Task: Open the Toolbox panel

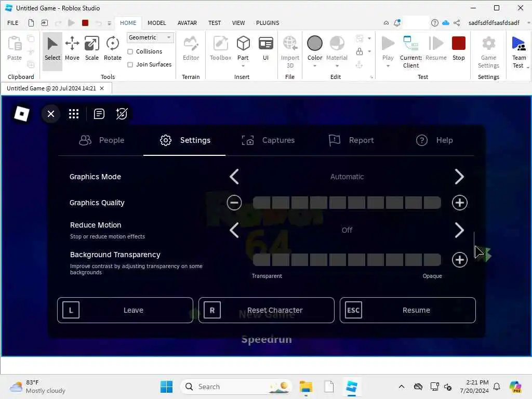Action: point(220,48)
